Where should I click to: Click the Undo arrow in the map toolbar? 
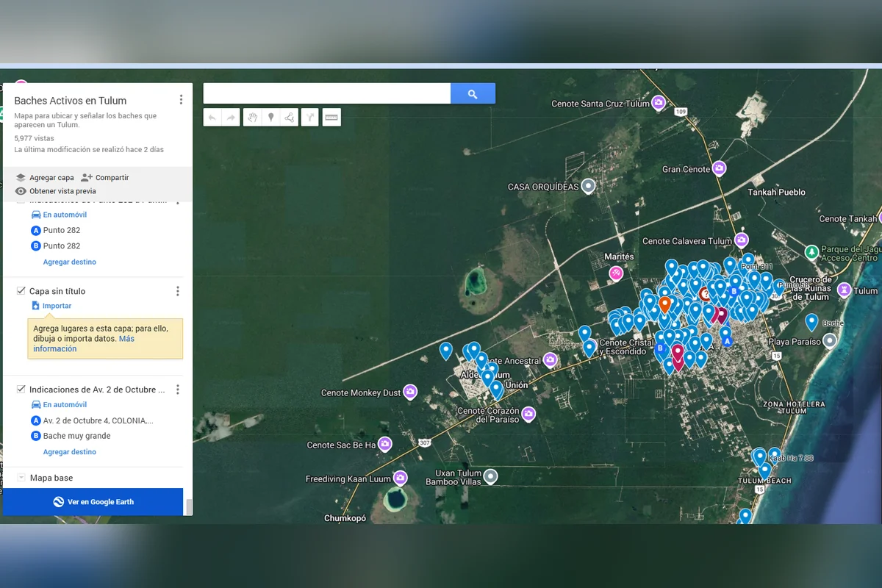[x=212, y=118]
